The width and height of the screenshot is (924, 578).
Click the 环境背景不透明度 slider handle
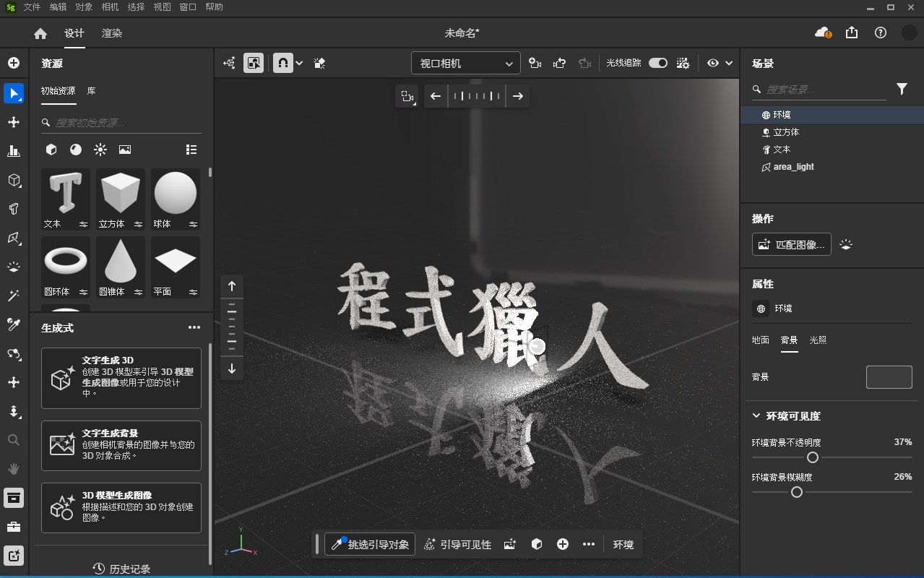click(813, 457)
